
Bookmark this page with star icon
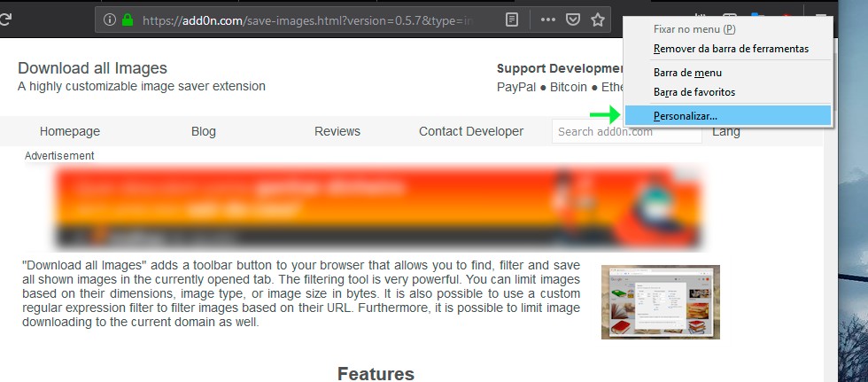[x=597, y=19]
